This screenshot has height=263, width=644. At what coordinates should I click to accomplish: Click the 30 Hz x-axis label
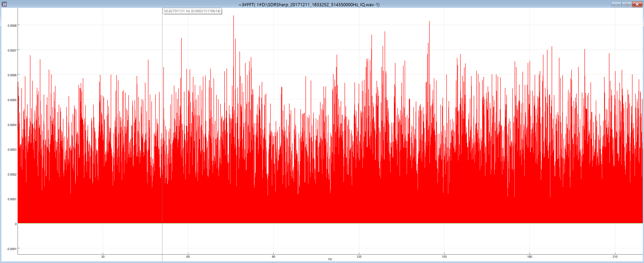point(103,257)
